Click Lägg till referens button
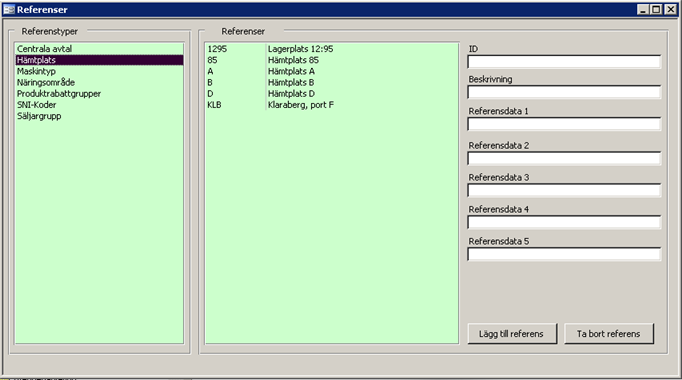The width and height of the screenshot is (682, 380). [x=512, y=334]
